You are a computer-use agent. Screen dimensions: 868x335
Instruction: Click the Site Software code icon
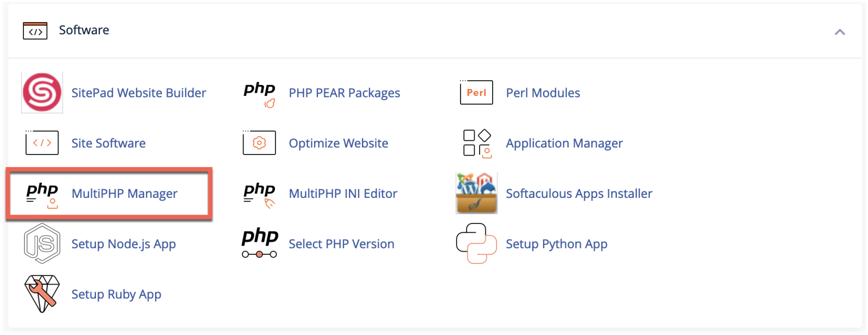pyautogui.click(x=42, y=143)
